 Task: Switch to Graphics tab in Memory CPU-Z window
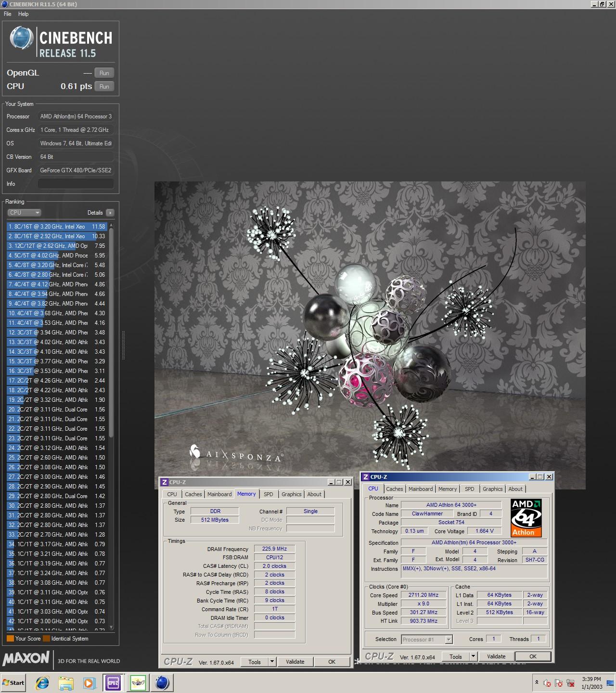292,494
